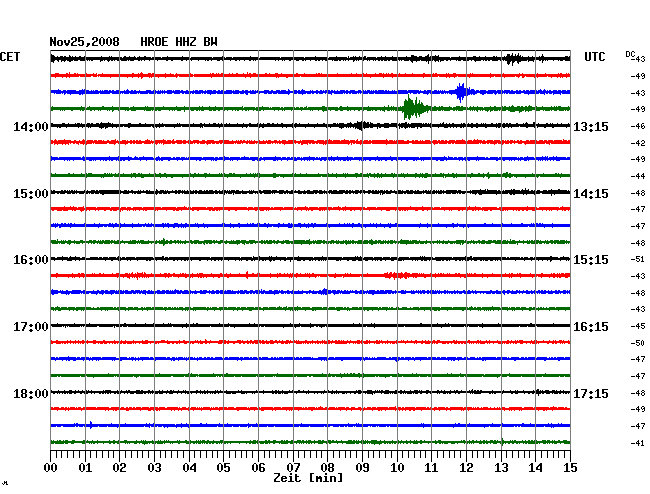This screenshot has width=650, height=494.
Task: Click the 05 minute axis label
Action: pos(223,468)
